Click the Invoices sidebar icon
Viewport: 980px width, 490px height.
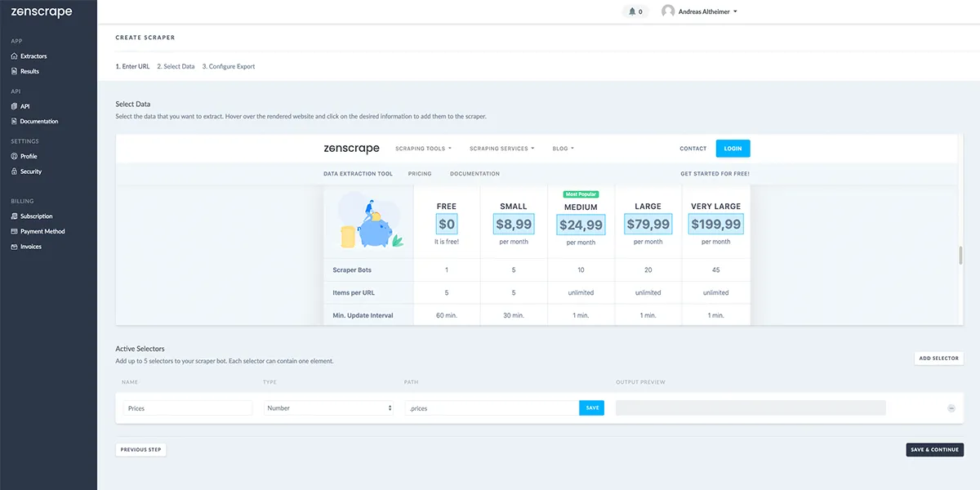14,247
